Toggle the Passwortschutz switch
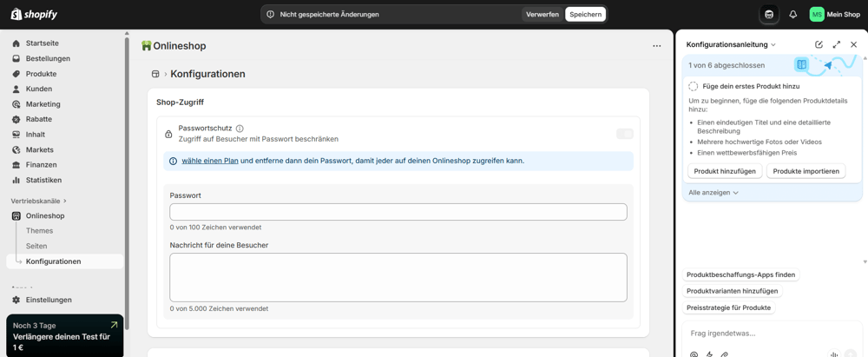The image size is (868, 357). coord(624,134)
